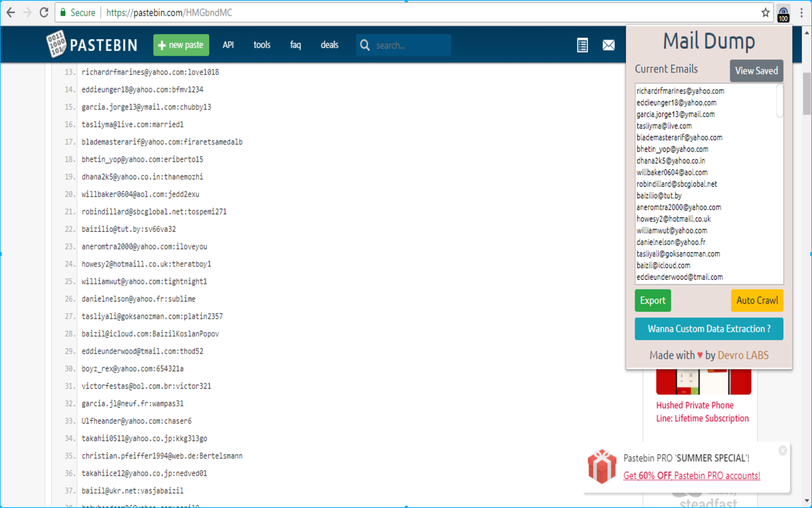Click paste line 20 ending jedd2exu
The width and height of the screenshot is (812, 508).
click(x=140, y=194)
